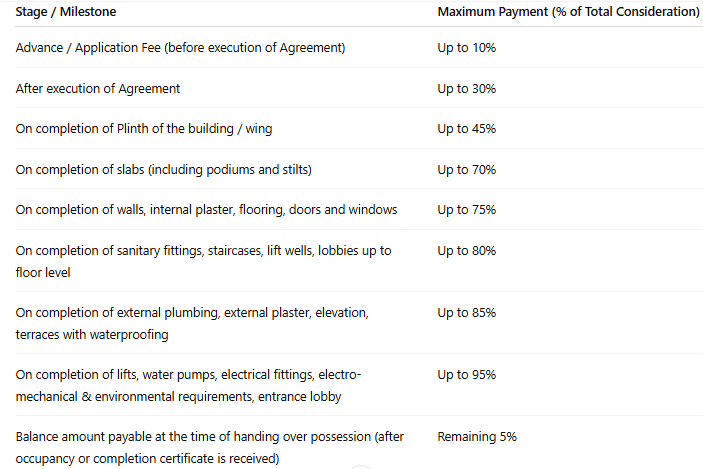Click the Up to 30% cell
The image size is (703, 469).
pos(466,89)
